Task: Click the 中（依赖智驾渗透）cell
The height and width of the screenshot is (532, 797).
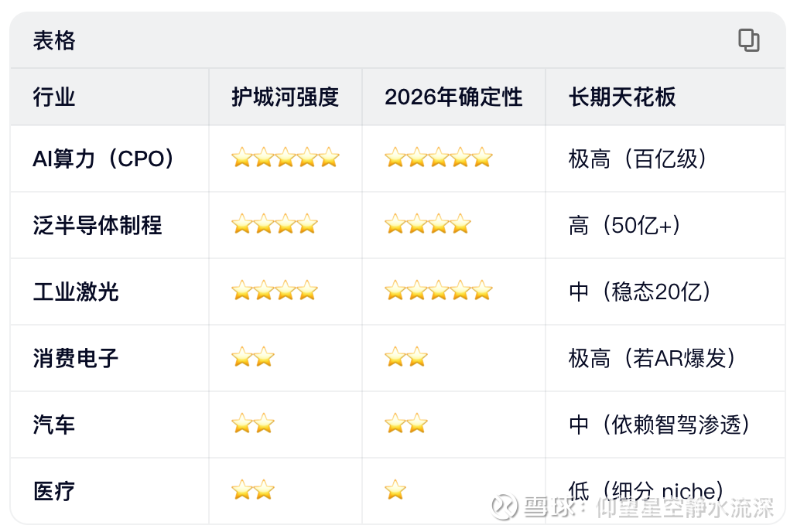Action: tap(659, 425)
